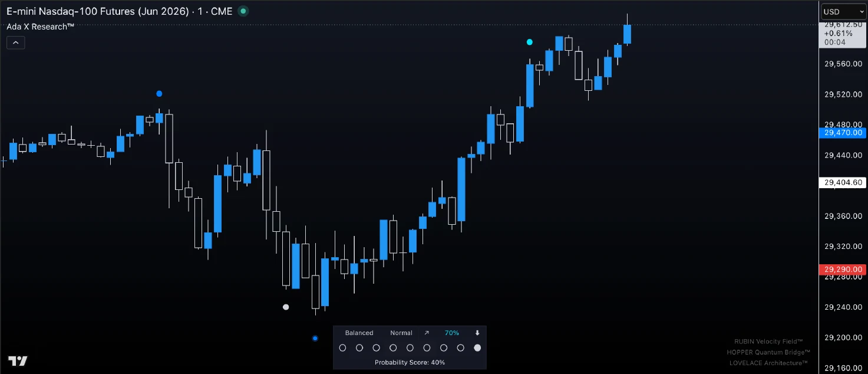Click the 29,240.00 price scale value
The image size is (868, 374).
pyautogui.click(x=843, y=307)
